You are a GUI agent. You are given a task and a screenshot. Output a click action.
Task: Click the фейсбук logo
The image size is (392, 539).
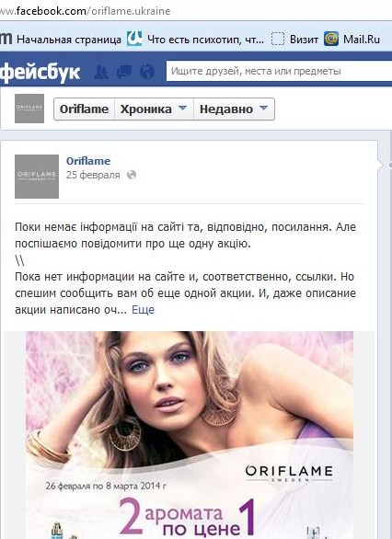pos(40,72)
